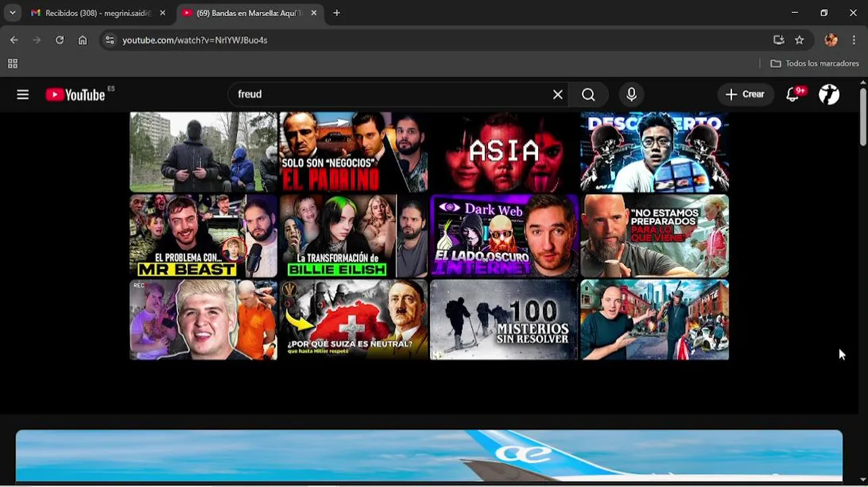868x487 pixels.
Task: Open the ASIA video thumbnail
Action: (504, 152)
